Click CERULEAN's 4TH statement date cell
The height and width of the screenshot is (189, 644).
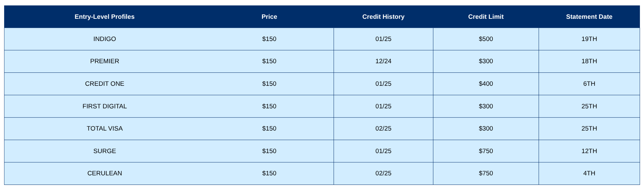[x=589, y=173]
